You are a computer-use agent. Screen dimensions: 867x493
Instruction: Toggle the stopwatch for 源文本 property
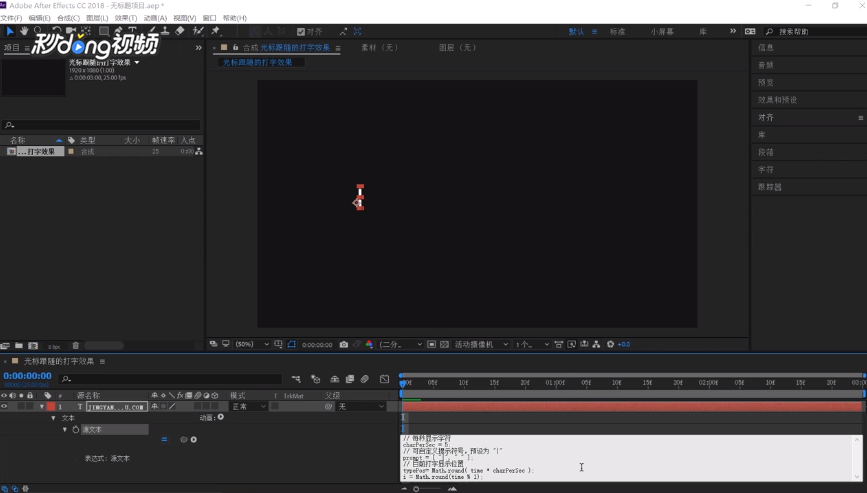click(76, 429)
